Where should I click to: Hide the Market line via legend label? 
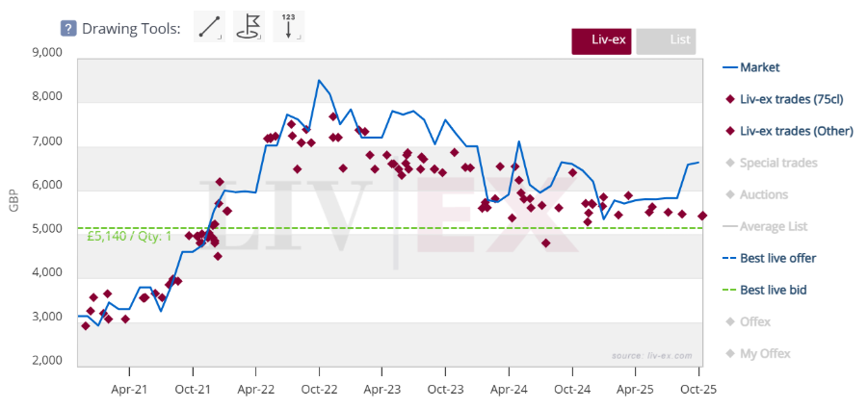pyautogui.click(x=759, y=67)
